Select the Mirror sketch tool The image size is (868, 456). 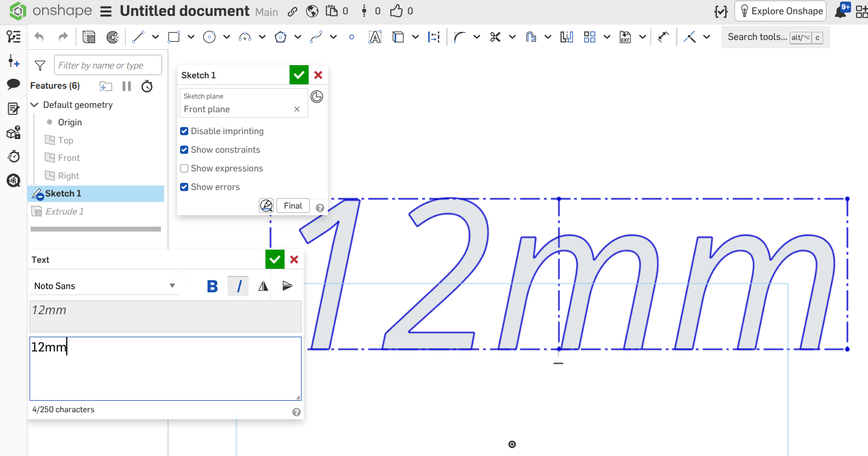[566, 37]
